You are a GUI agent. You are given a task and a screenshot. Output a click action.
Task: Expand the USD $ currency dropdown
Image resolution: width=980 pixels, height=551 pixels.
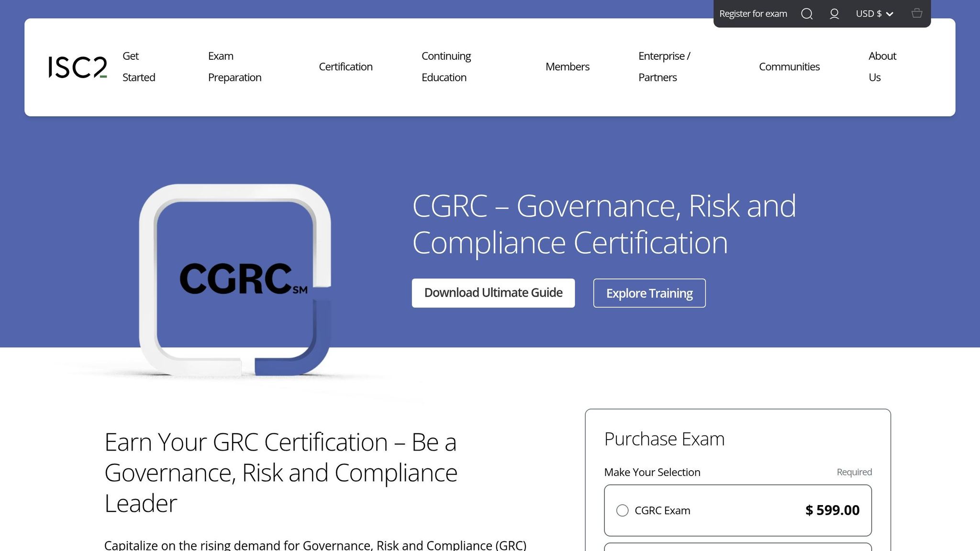874,13
